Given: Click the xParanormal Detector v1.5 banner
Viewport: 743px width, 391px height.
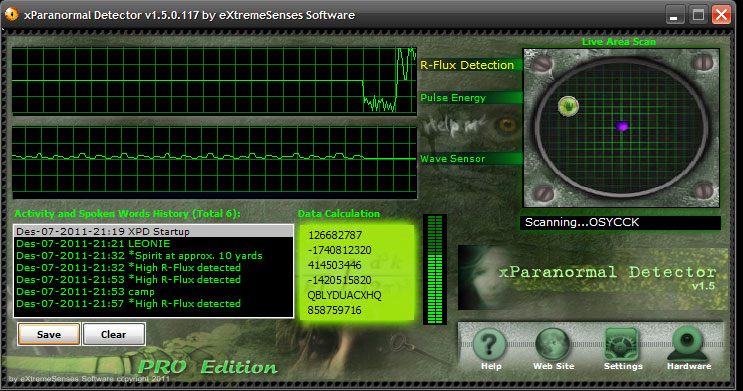Looking at the screenshot, I should click(x=592, y=278).
